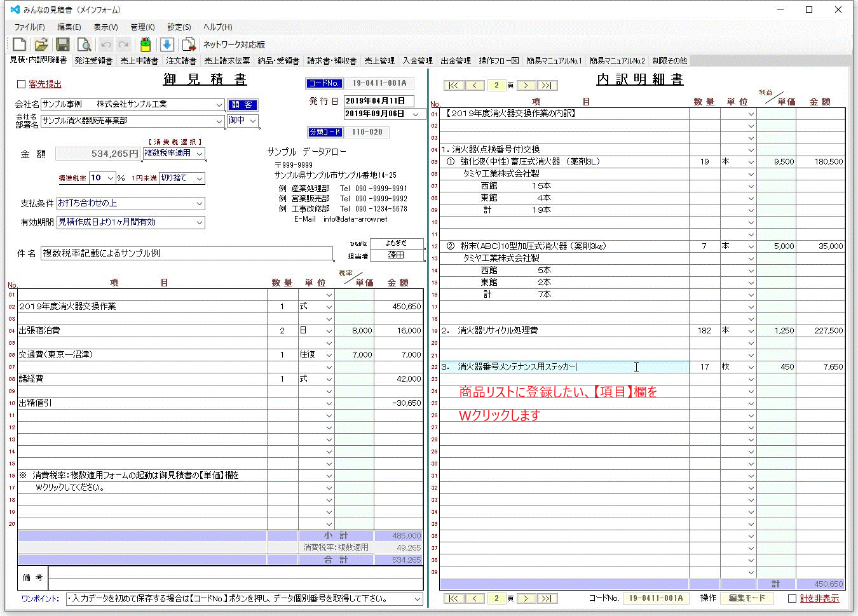Open the 切り捨て rounding dropdown

pos(200,178)
